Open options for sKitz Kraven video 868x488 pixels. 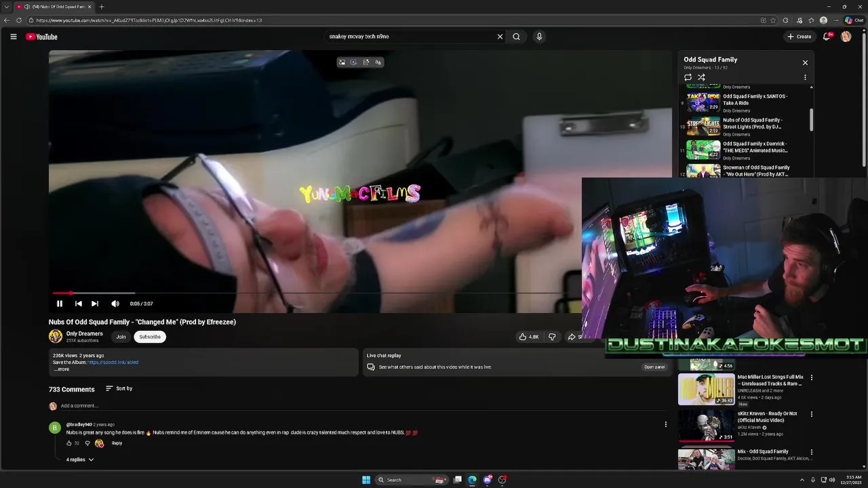(x=812, y=414)
